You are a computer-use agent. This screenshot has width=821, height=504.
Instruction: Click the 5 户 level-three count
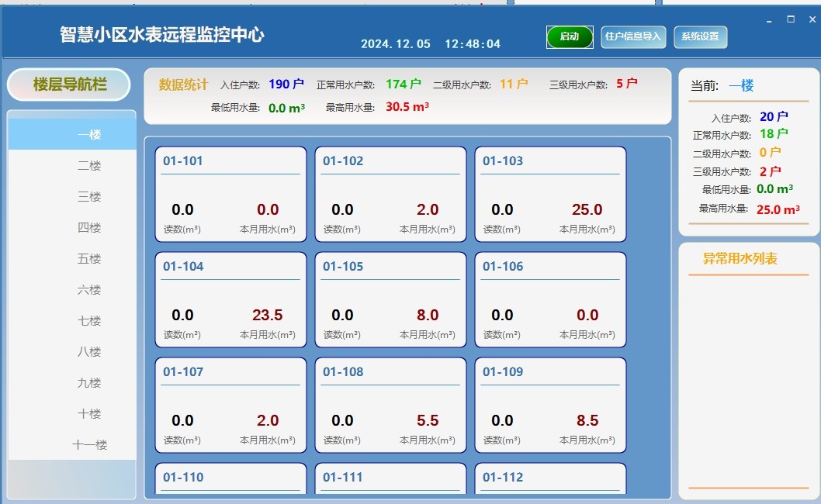click(x=627, y=83)
